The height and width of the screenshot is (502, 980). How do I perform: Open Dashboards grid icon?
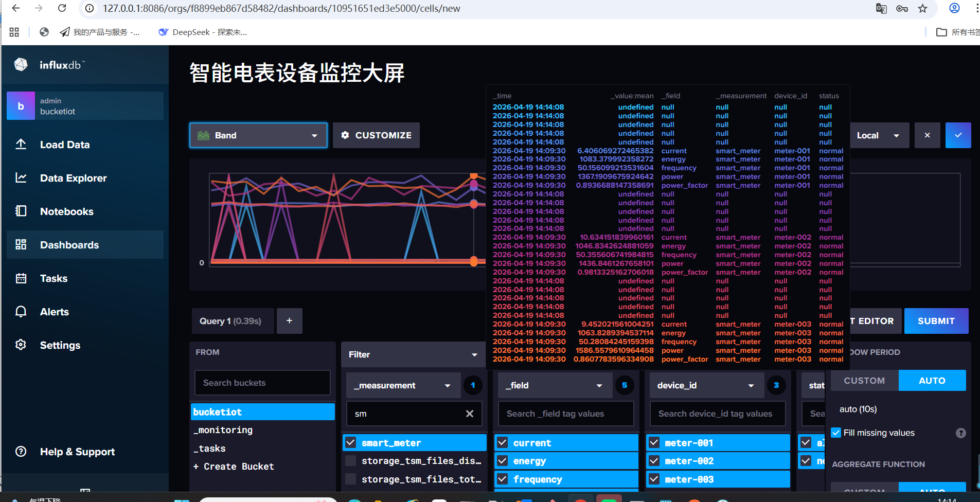[x=21, y=244]
